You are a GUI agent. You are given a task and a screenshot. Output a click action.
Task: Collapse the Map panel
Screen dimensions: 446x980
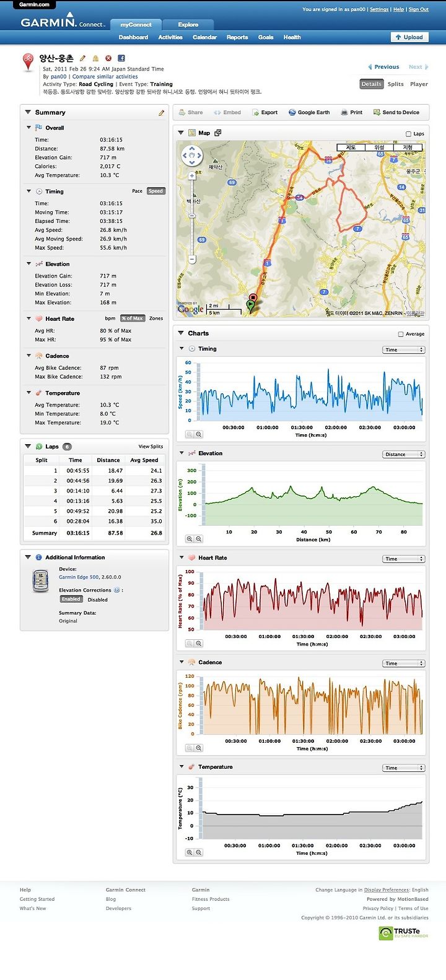(181, 133)
